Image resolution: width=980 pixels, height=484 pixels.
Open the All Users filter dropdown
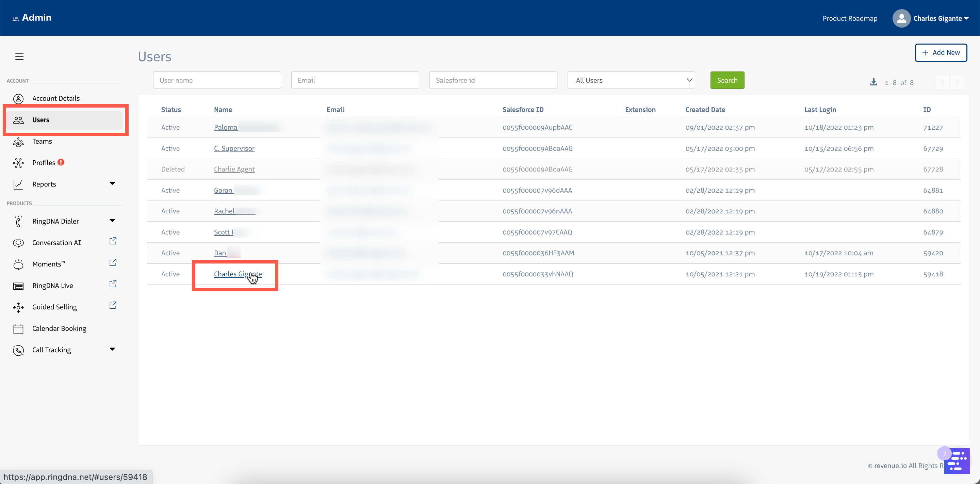631,80
